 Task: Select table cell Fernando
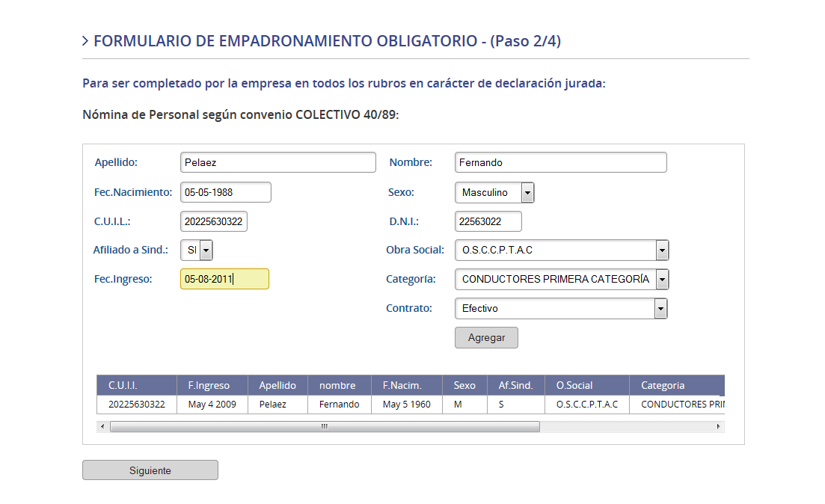[340, 405]
